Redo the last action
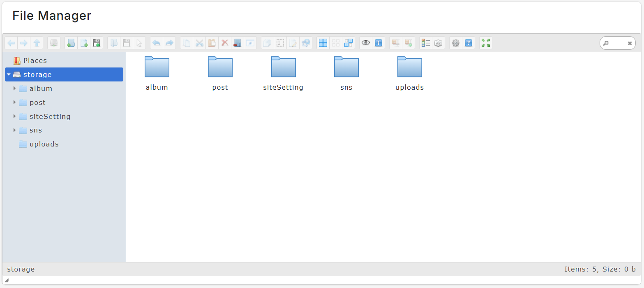644x288 pixels. click(x=169, y=43)
